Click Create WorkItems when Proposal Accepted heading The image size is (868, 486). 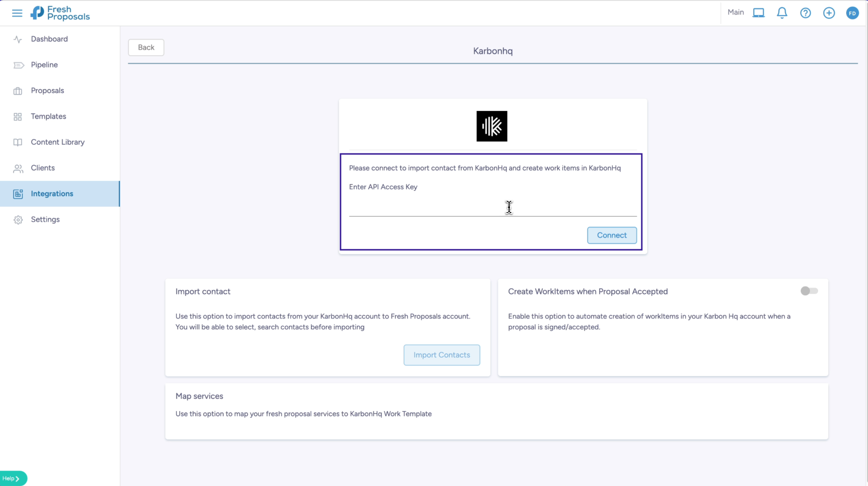coord(588,291)
